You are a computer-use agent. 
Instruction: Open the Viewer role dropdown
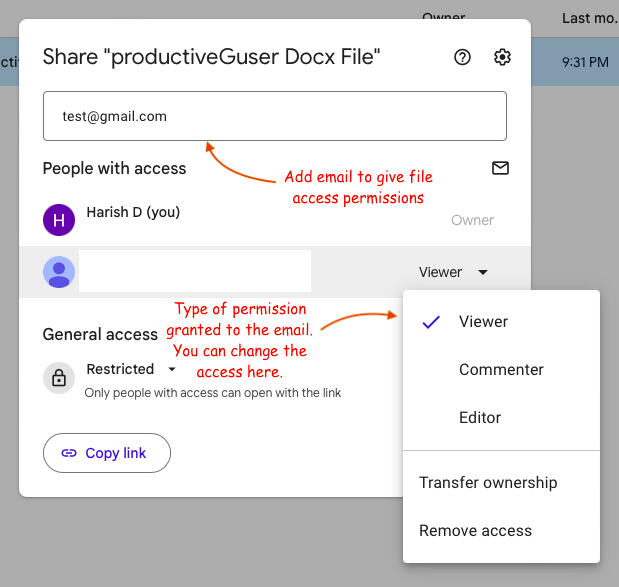click(453, 272)
